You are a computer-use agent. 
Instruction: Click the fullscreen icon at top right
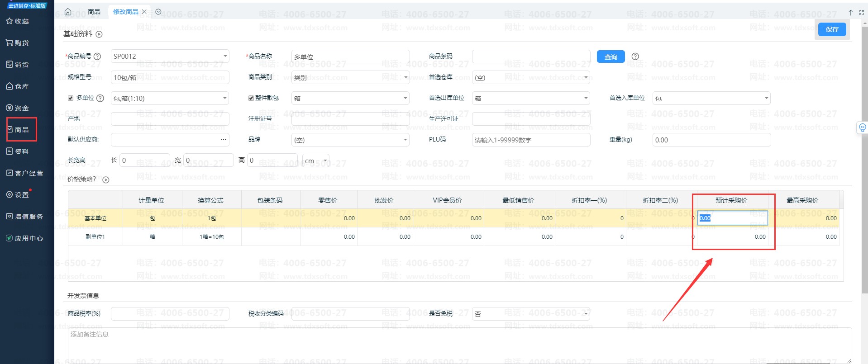[x=861, y=13]
